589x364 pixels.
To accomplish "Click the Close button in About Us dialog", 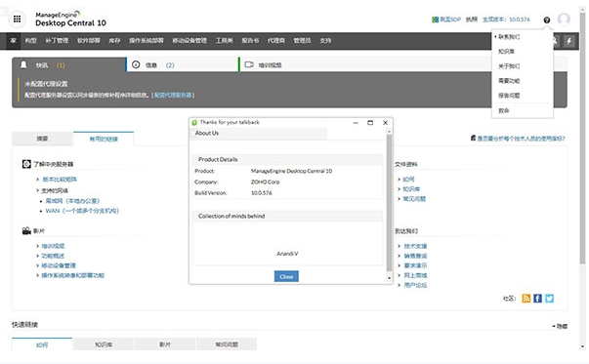I will (x=286, y=276).
